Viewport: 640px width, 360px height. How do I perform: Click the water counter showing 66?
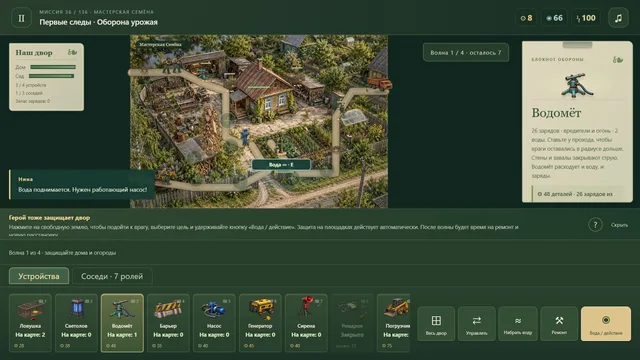(x=554, y=18)
